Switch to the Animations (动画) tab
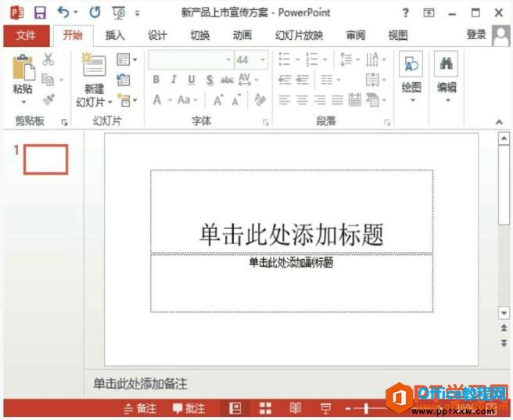 pyautogui.click(x=242, y=35)
